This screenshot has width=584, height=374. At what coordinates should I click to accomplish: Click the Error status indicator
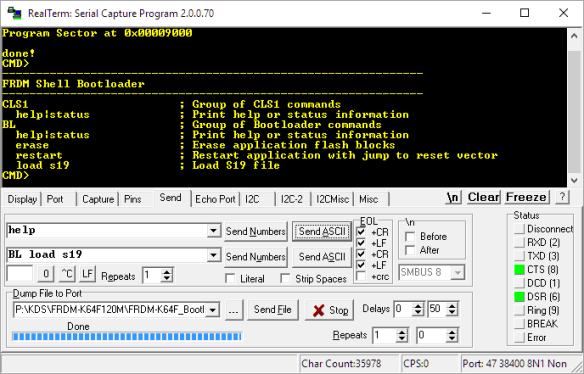click(519, 337)
